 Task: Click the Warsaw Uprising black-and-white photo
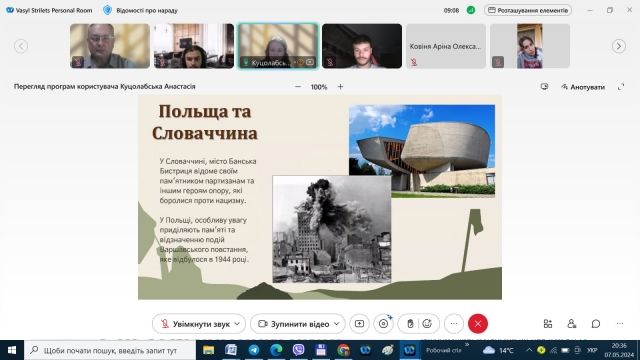[331, 229]
